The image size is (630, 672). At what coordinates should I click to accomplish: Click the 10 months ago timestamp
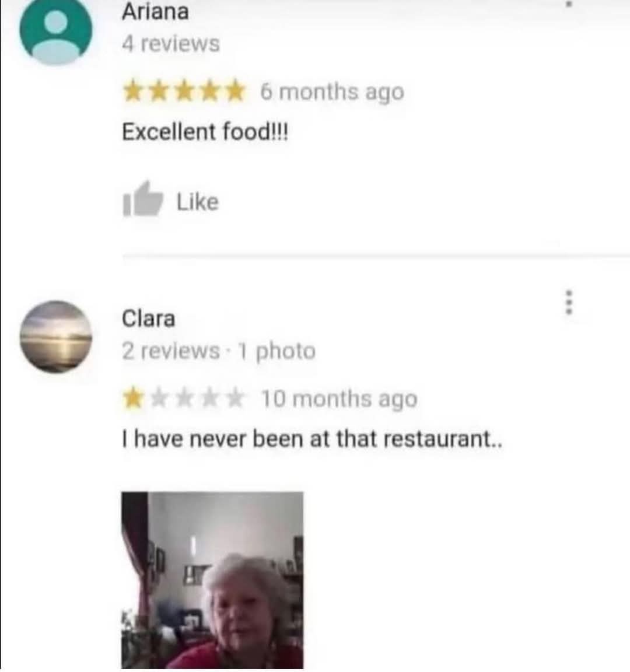pos(339,399)
